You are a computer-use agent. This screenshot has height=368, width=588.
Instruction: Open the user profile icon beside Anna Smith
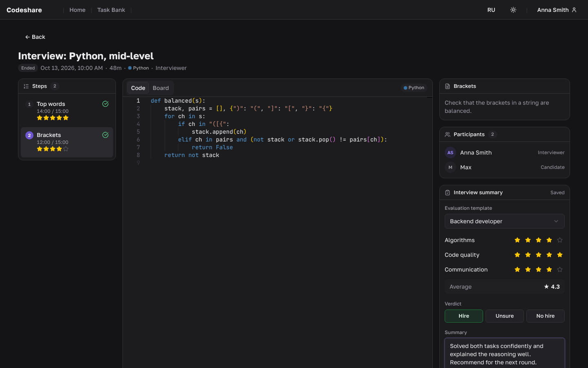pyautogui.click(x=574, y=10)
